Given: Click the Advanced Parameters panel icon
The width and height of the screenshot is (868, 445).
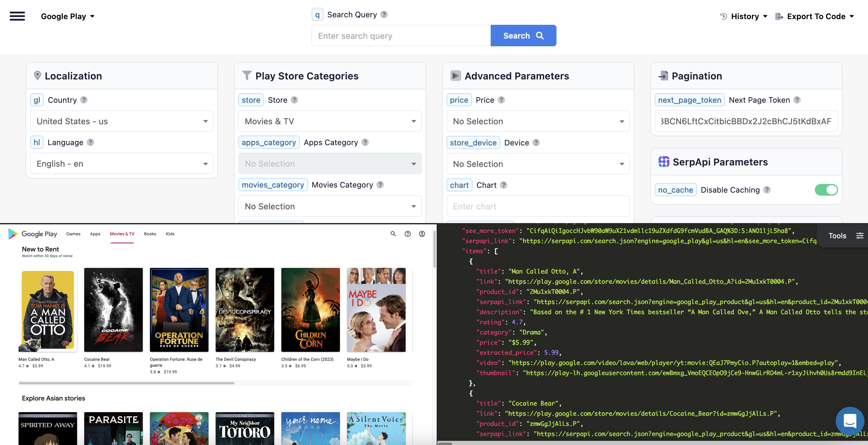Looking at the screenshot, I should click(456, 76).
